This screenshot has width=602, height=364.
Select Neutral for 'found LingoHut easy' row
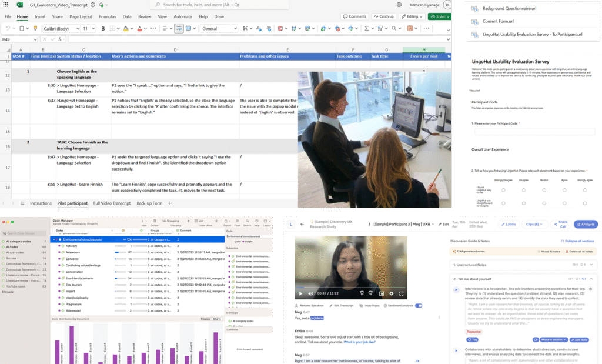[x=544, y=190]
